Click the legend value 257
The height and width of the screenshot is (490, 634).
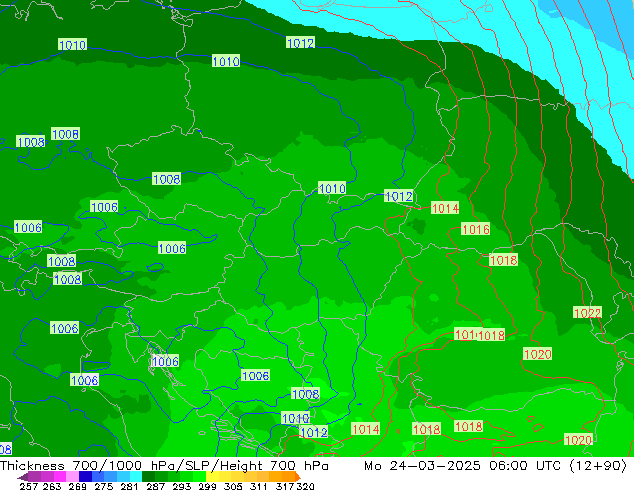[x=28, y=486]
